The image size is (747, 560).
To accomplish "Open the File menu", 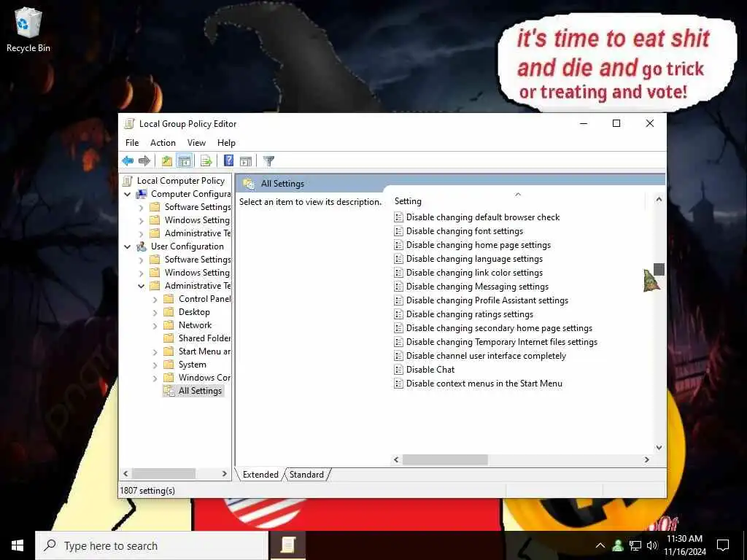I will point(132,143).
